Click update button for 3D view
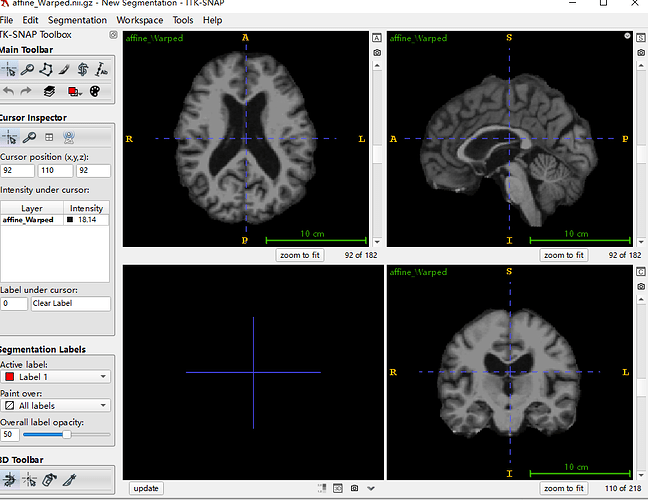 coord(146,488)
